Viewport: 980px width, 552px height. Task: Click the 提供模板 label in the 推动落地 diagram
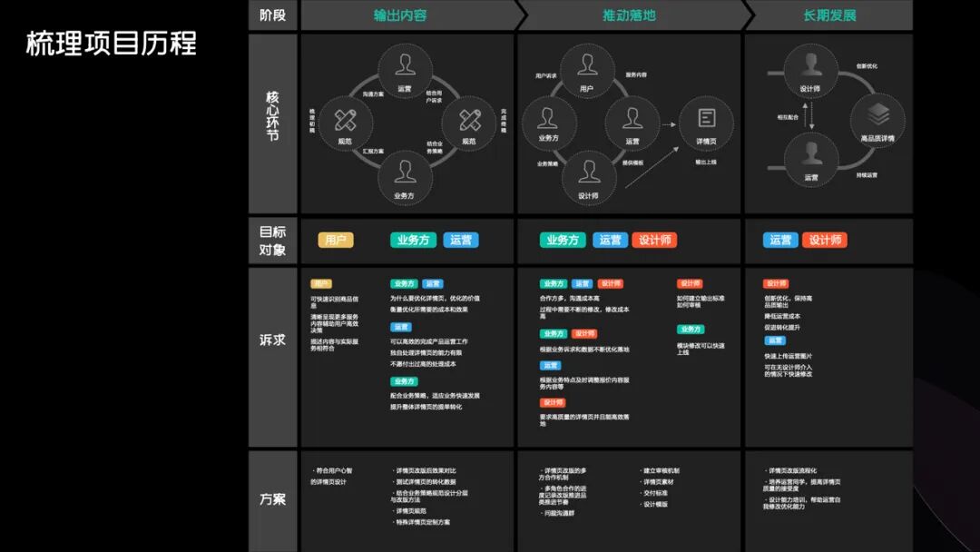point(632,163)
